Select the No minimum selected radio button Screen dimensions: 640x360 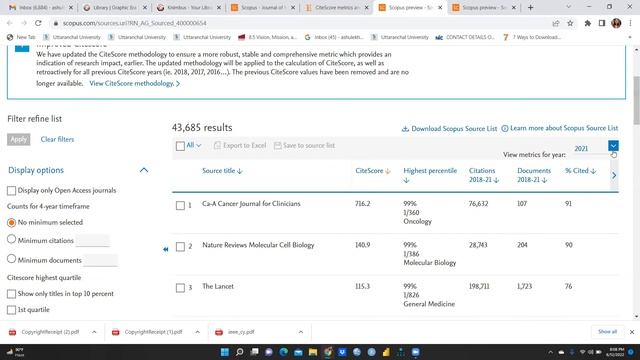11,222
